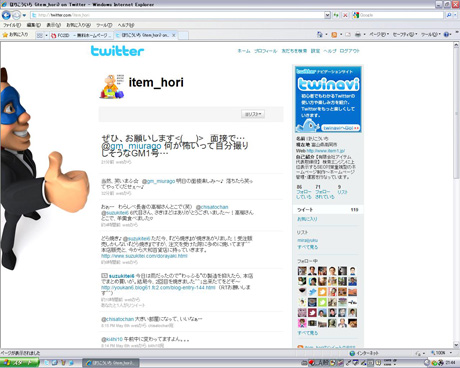Open the 設定 link in Twitter header

pos(315,51)
